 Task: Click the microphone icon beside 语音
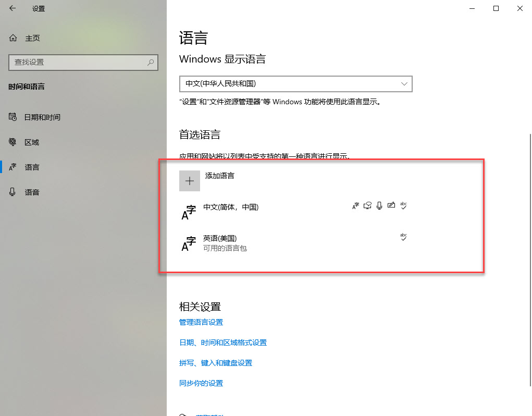pos(12,192)
